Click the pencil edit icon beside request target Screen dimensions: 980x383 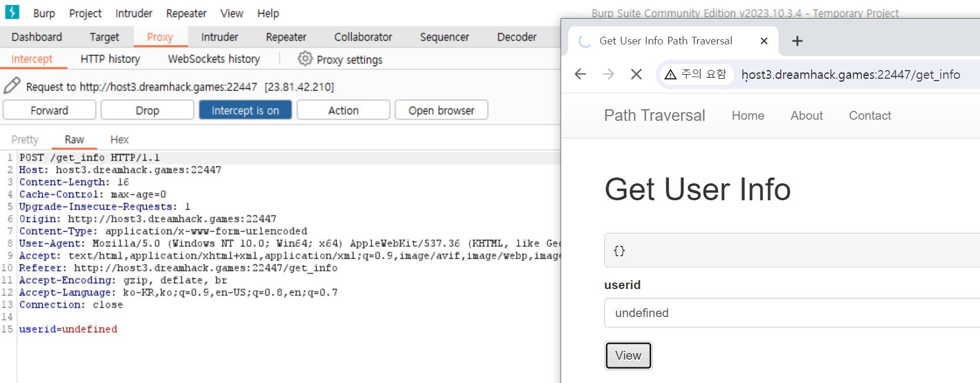tap(12, 86)
